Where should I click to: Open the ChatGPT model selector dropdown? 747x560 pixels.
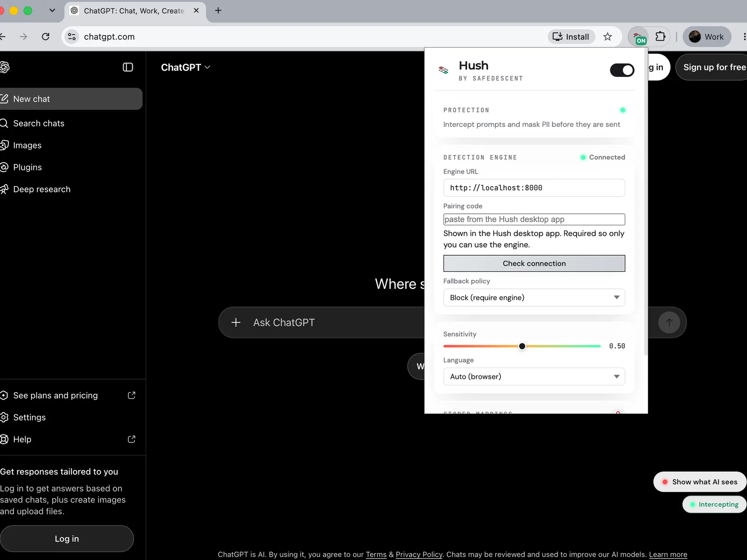coord(185,68)
